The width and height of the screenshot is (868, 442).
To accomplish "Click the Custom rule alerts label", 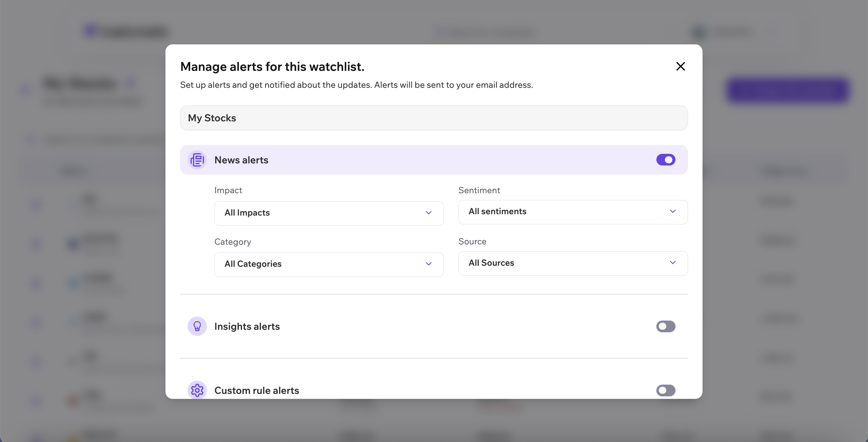I will coord(257,390).
